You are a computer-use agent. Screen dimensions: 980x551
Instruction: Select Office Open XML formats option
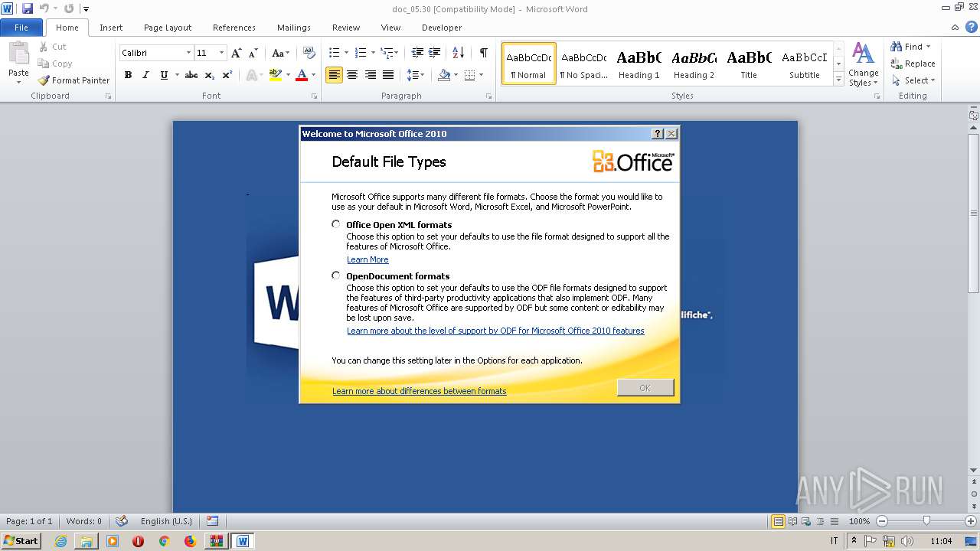point(335,224)
